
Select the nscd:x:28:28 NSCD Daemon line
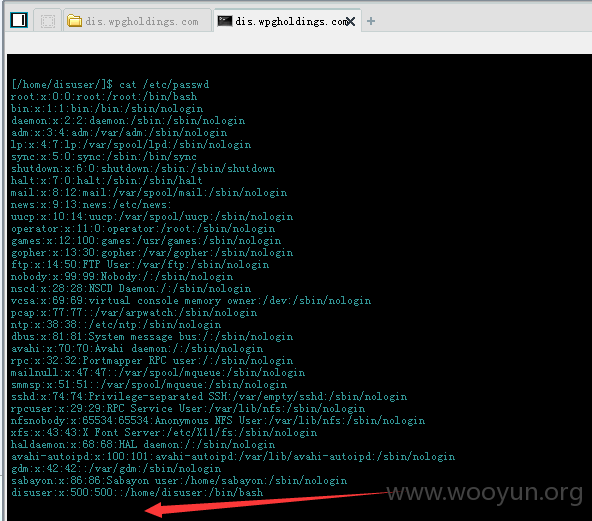[131, 289]
